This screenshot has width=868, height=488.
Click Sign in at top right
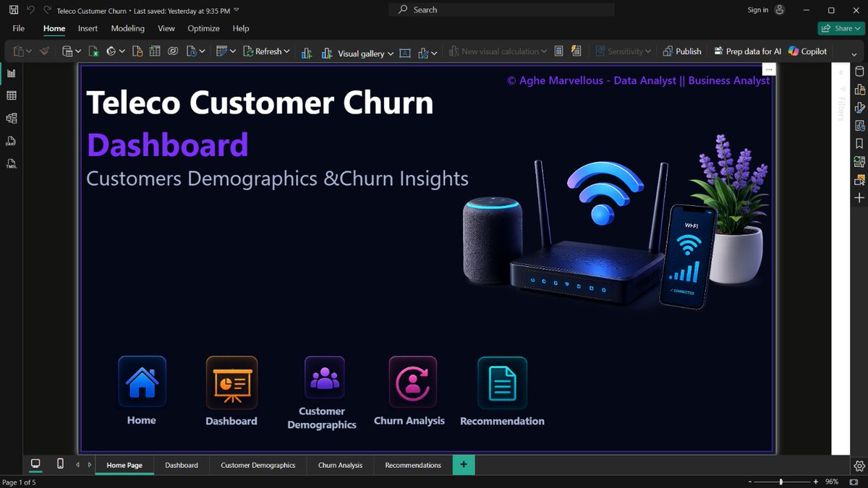pyautogui.click(x=758, y=10)
